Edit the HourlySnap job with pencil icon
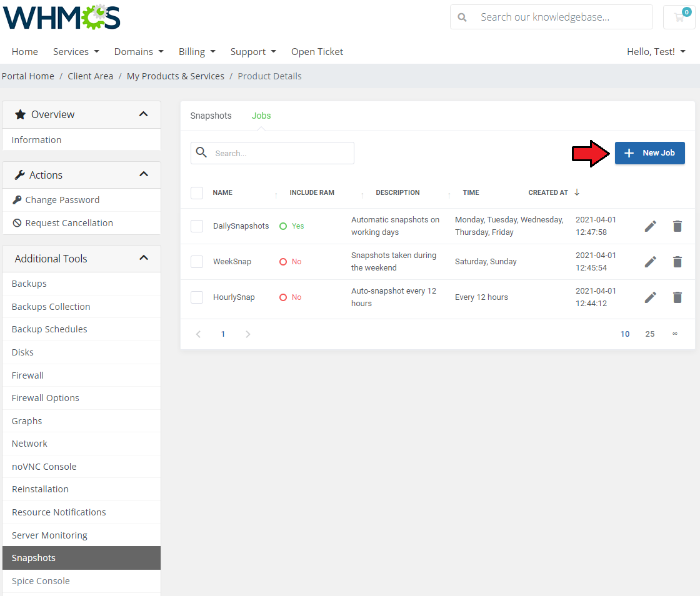This screenshot has width=700, height=596. (651, 297)
